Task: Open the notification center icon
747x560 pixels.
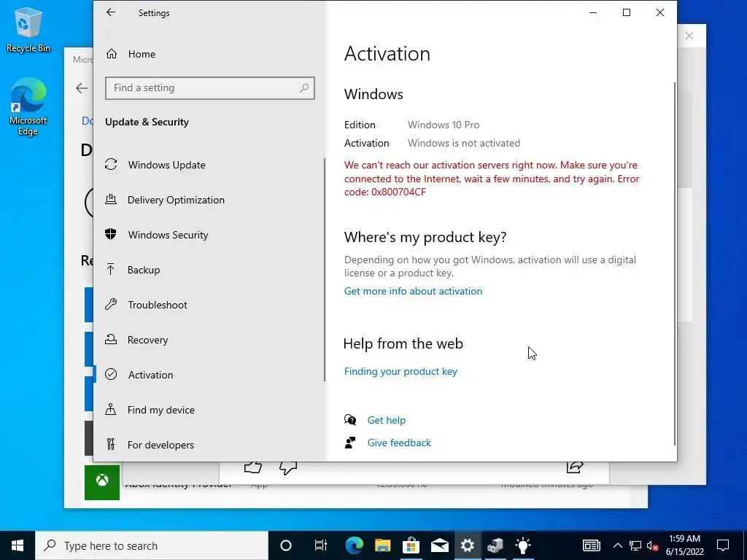Action: (x=723, y=545)
